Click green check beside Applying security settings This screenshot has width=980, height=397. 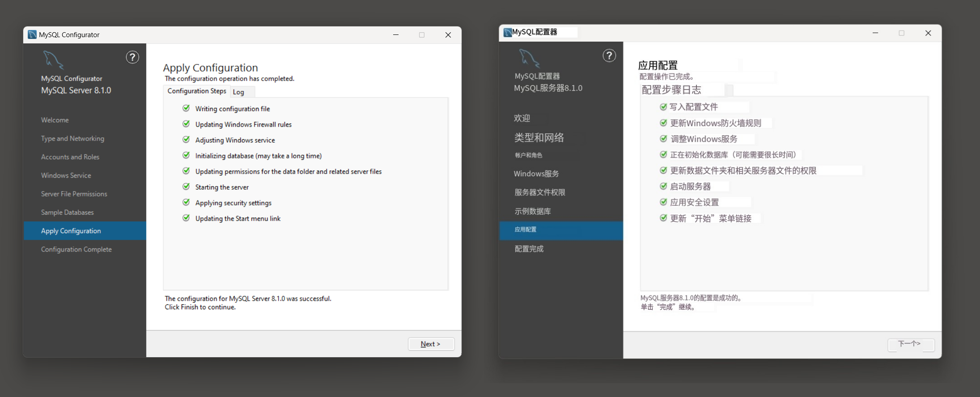186,202
